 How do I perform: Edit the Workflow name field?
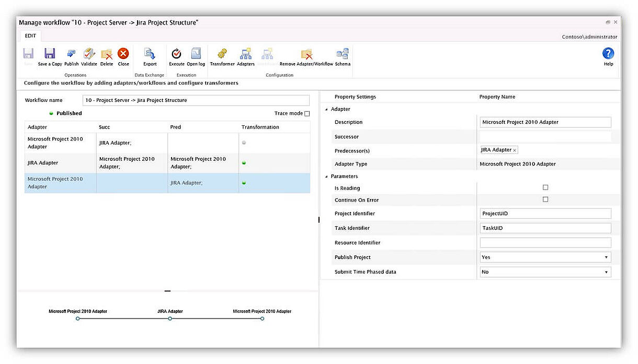(196, 100)
